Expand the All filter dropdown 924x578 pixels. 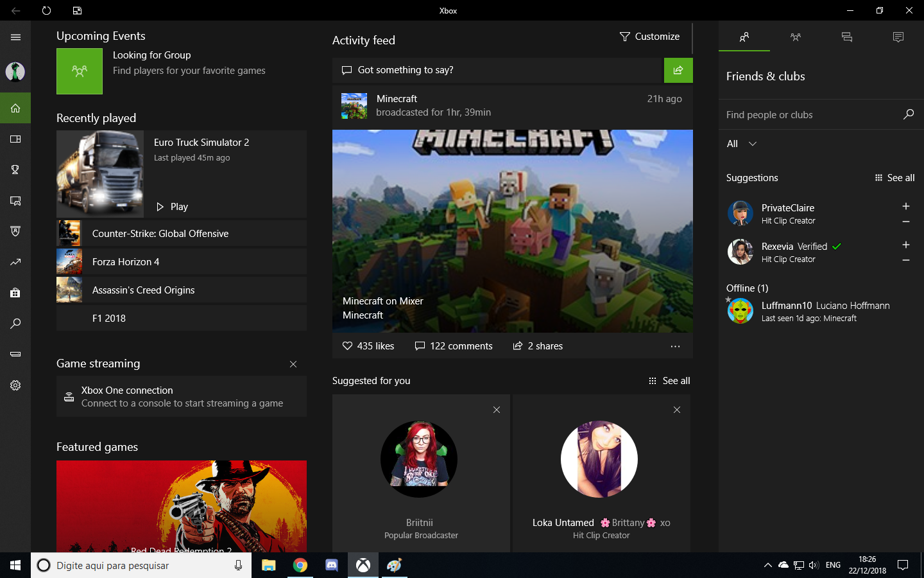(742, 144)
